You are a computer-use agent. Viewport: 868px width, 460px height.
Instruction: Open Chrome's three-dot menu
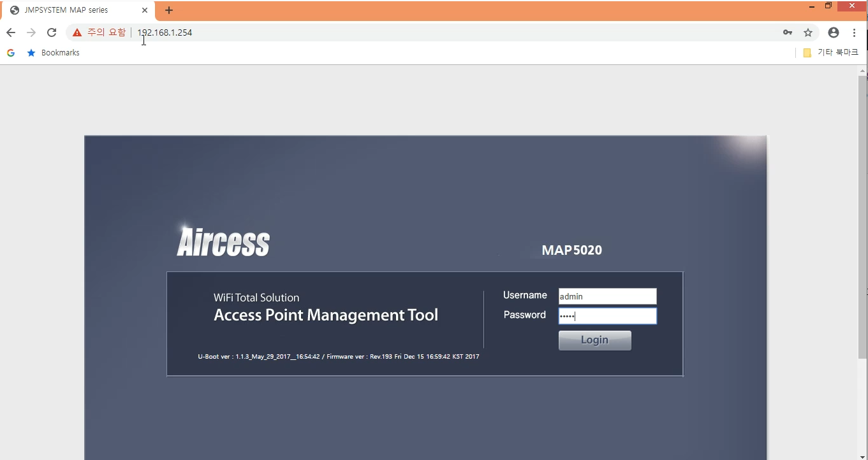[854, 32]
